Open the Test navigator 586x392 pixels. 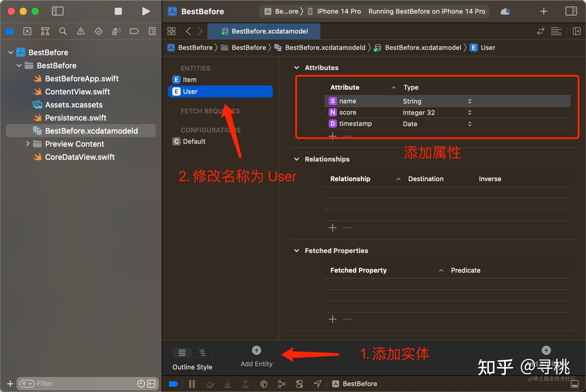click(98, 31)
